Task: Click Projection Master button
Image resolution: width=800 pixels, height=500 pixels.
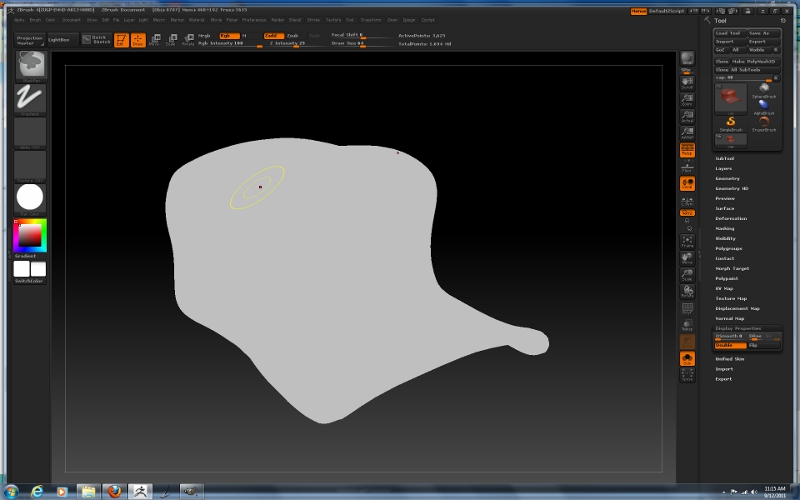Action: click(30, 40)
